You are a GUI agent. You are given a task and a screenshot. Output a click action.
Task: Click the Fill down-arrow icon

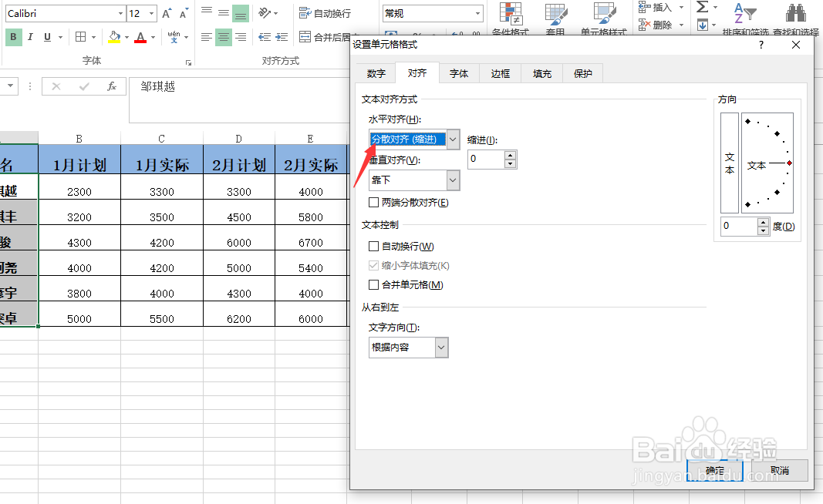(x=702, y=25)
